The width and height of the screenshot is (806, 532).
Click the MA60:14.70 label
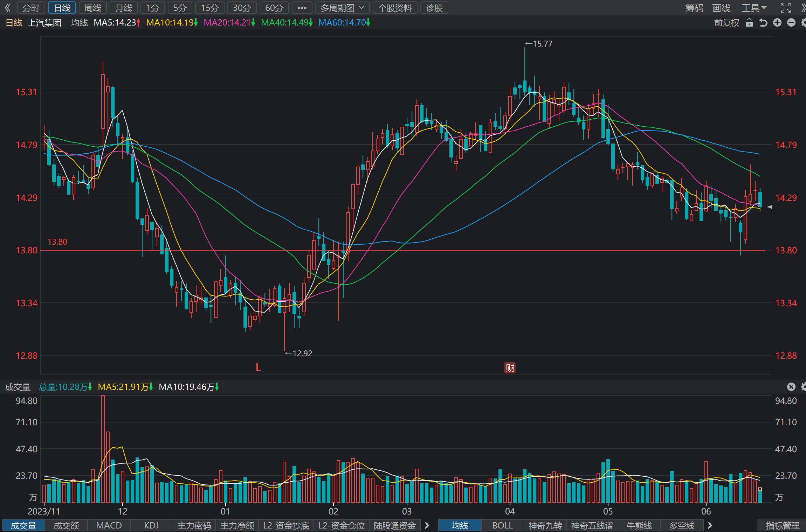tap(344, 23)
